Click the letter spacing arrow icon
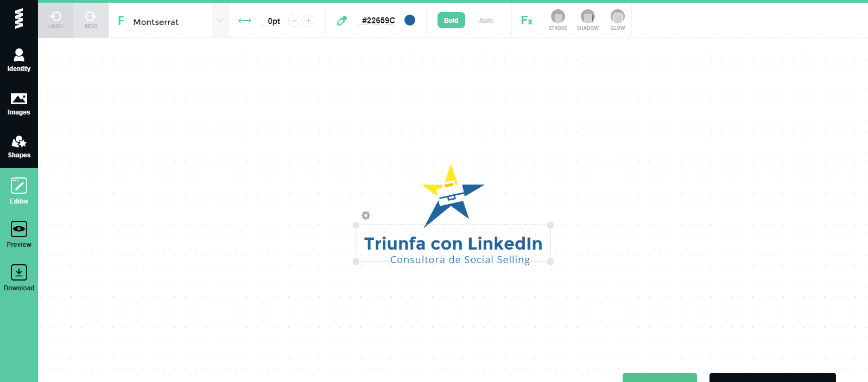 point(245,21)
